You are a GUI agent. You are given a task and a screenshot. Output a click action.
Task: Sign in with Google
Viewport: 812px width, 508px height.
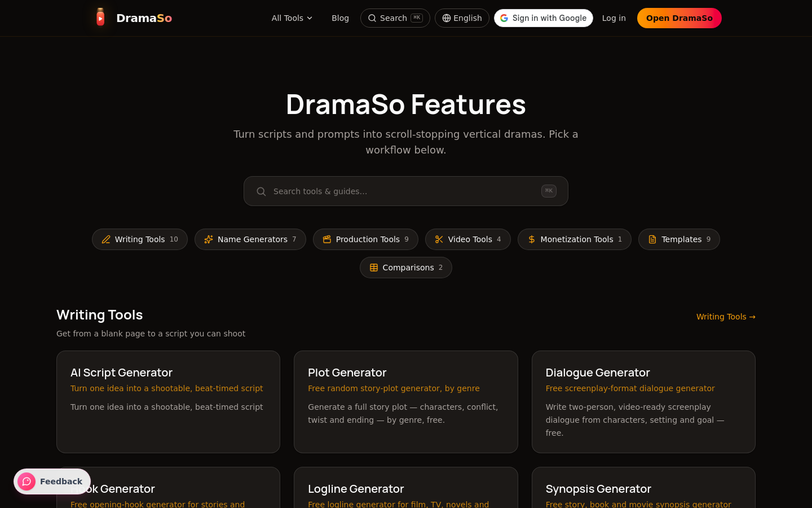click(x=543, y=18)
